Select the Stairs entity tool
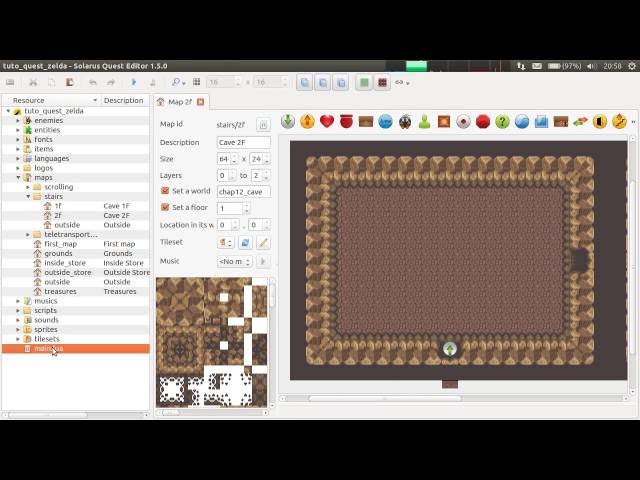The width and height of the screenshot is (640, 480). point(619,122)
